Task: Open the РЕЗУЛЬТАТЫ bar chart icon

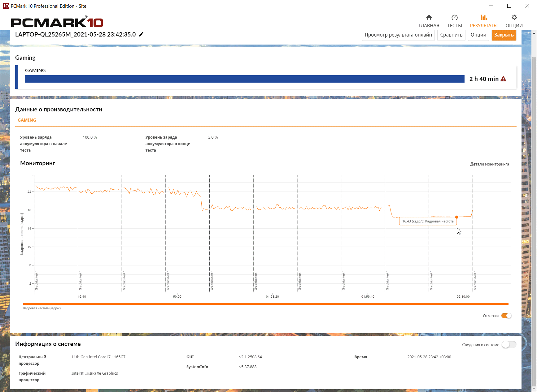Action: 484,17
